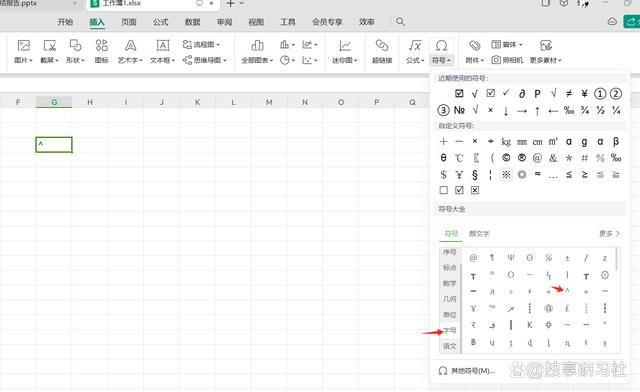This screenshot has width=640, height=392.
Task: Insert the ≠ symbol from recent symbols
Action: (x=569, y=94)
